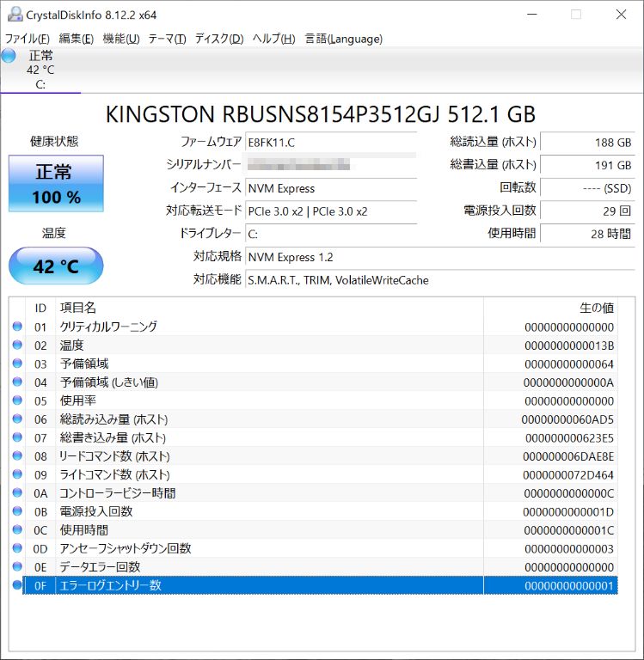The width and height of the screenshot is (644, 660).
Task: Click status dot of row 02 温度
Action: pyautogui.click(x=17, y=345)
